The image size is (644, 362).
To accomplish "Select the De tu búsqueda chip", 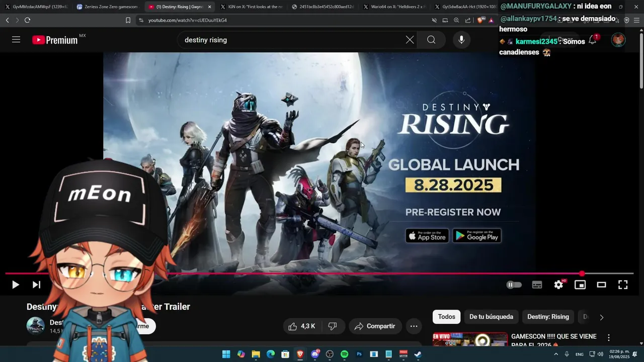I will click(x=491, y=317).
